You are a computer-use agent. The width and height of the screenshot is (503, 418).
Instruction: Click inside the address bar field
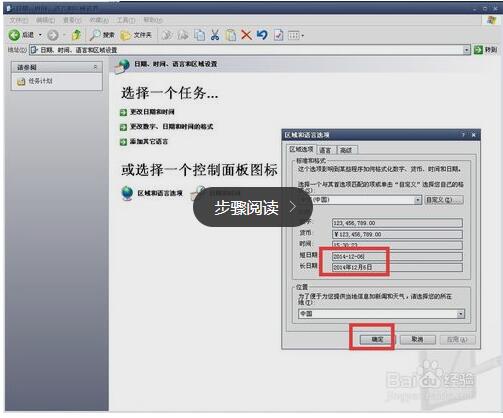point(246,50)
